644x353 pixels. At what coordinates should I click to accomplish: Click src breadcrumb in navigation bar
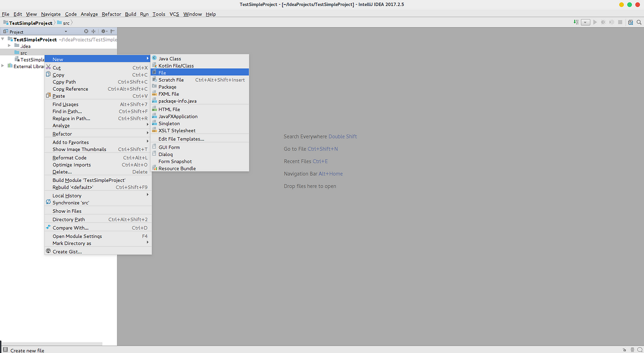pyautogui.click(x=63, y=23)
